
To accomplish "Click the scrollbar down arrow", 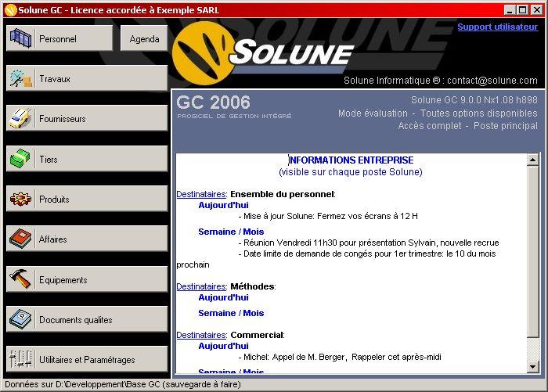I will coord(532,366).
